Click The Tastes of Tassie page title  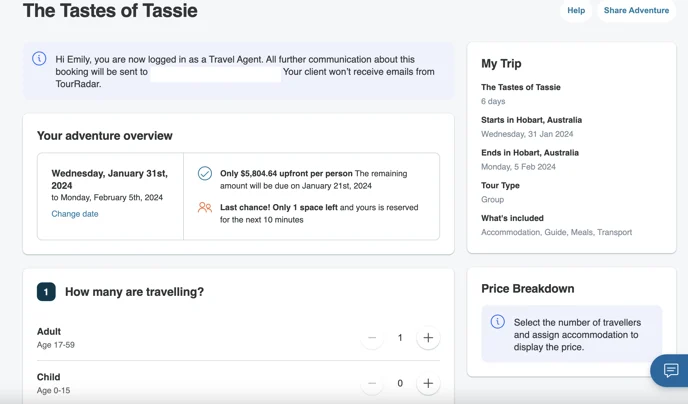pos(110,11)
